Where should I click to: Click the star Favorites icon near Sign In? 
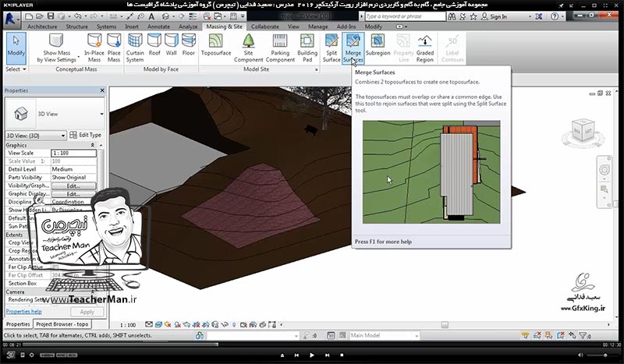click(x=473, y=16)
